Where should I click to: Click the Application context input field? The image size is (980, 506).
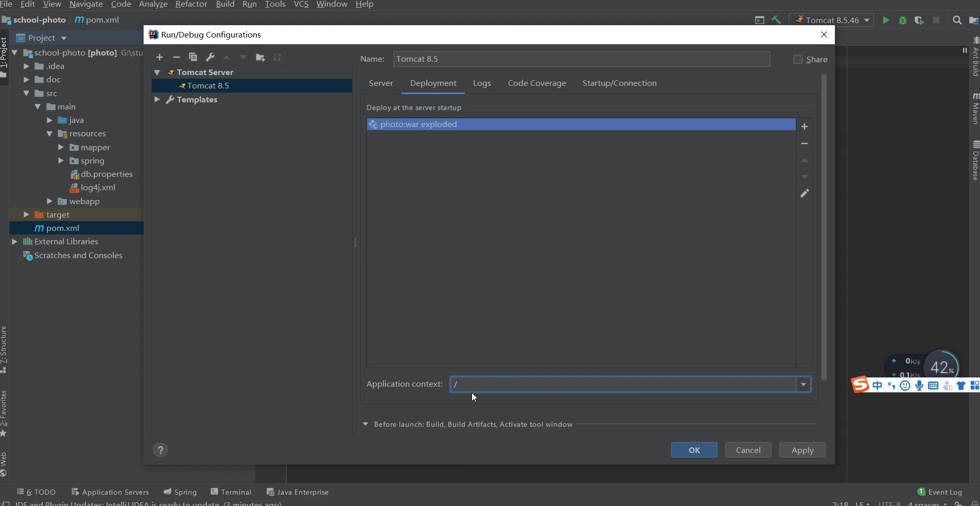(623, 384)
